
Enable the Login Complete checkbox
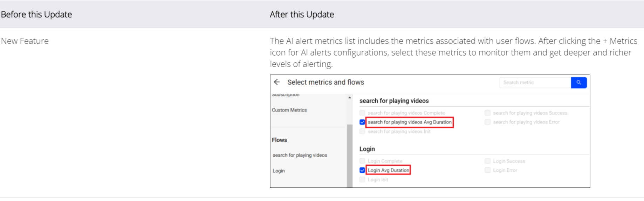pos(362,161)
